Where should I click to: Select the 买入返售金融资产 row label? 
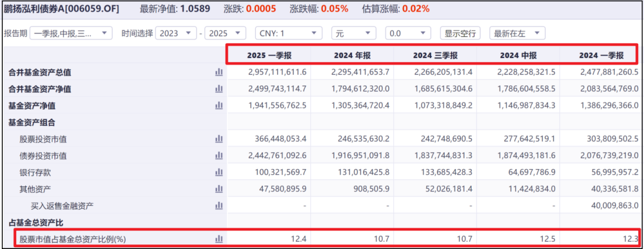click(x=62, y=205)
